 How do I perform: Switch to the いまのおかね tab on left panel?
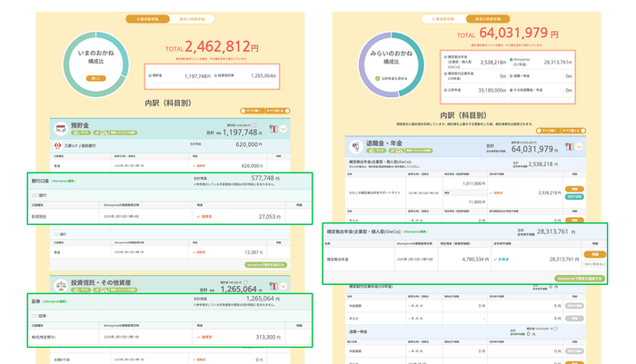(148, 18)
